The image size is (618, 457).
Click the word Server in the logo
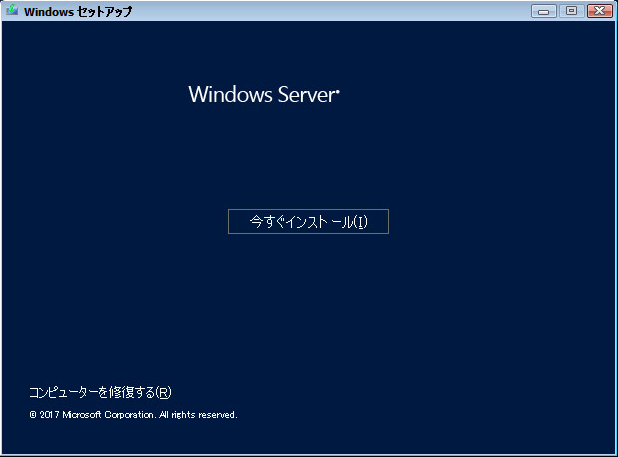[x=306, y=95]
